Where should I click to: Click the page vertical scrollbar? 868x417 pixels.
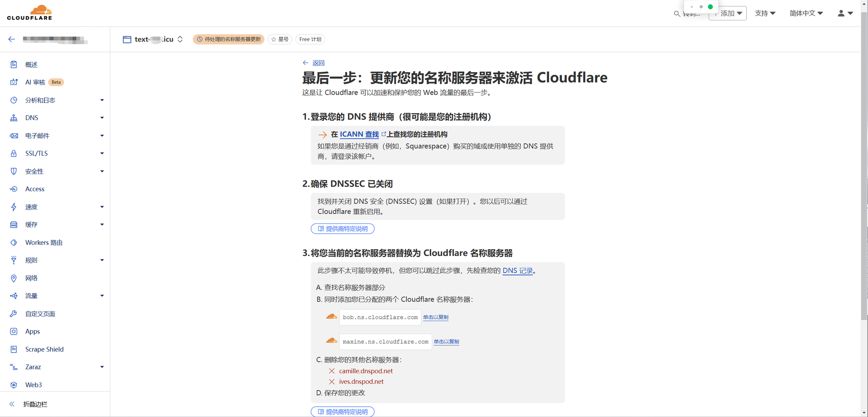(864, 181)
